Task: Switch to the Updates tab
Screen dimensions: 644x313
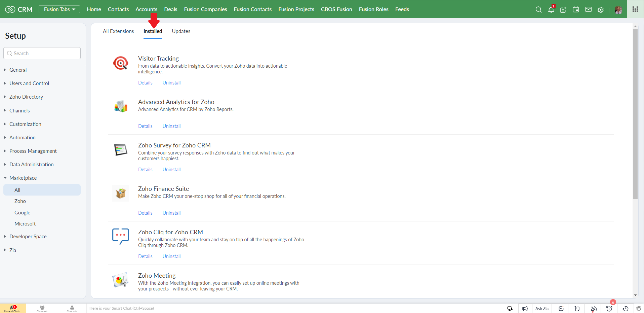Action: (181, 31)
